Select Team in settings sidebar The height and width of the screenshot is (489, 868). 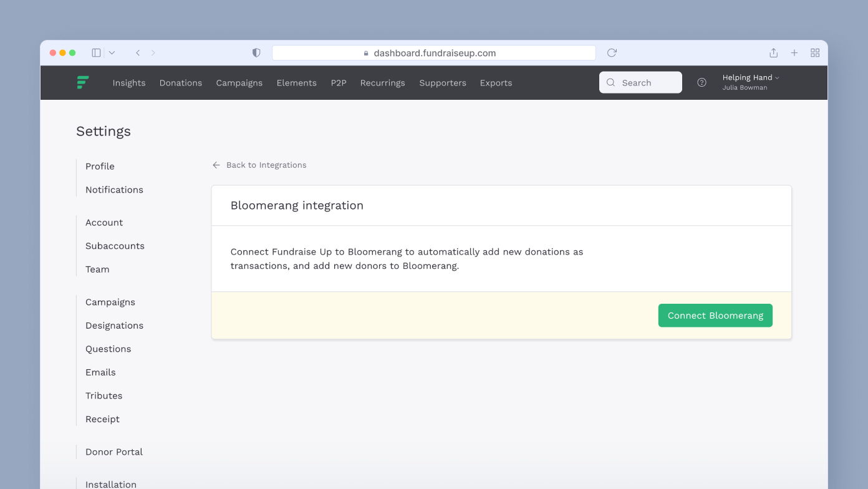tap(97, 269)
